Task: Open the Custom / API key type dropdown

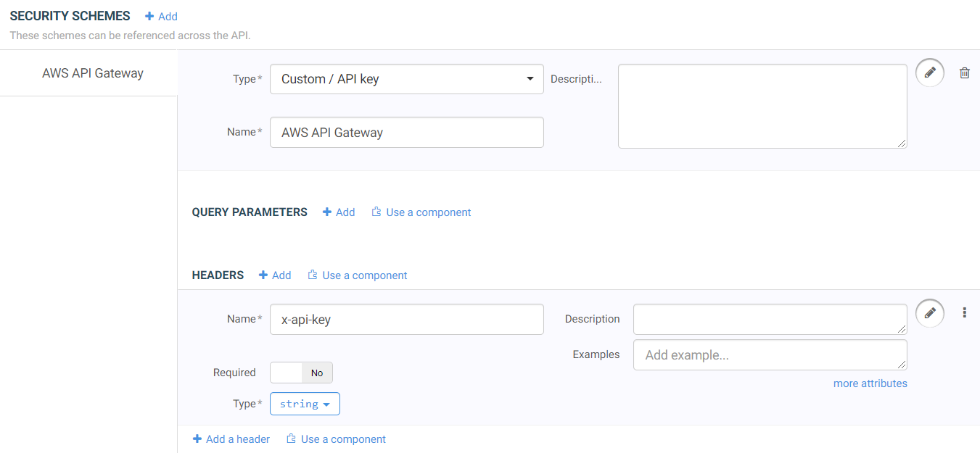Action: (406, 79)
